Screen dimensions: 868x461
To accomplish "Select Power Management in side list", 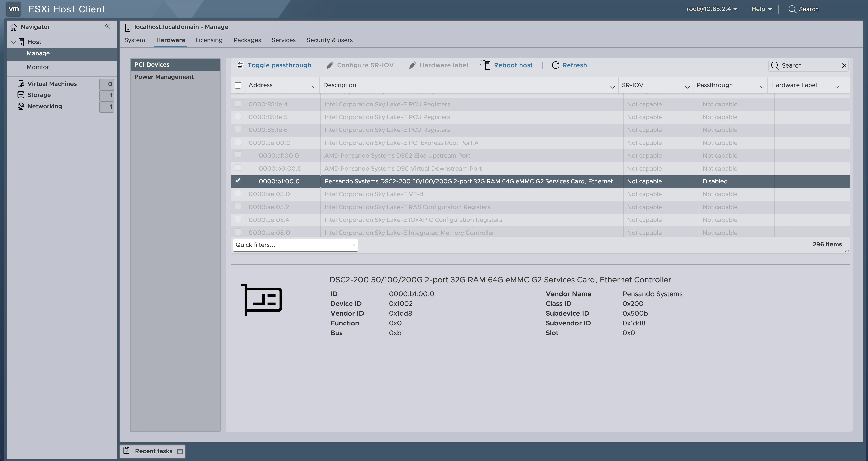I will (x=175, y=77).
